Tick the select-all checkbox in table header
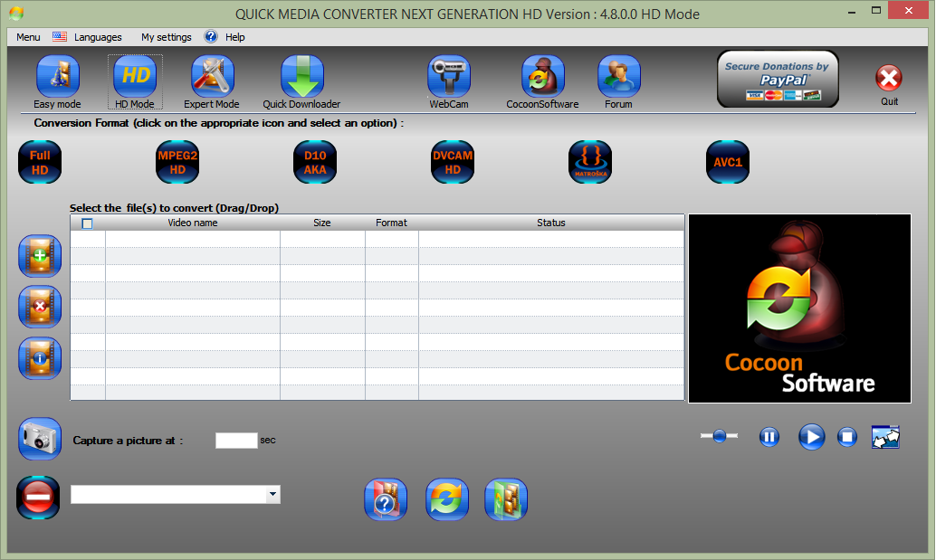936x560 pixels. (x=87, y=223)
